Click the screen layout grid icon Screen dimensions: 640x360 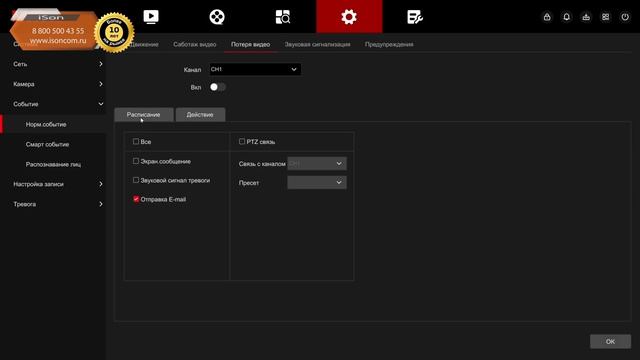tap(606, 17)
